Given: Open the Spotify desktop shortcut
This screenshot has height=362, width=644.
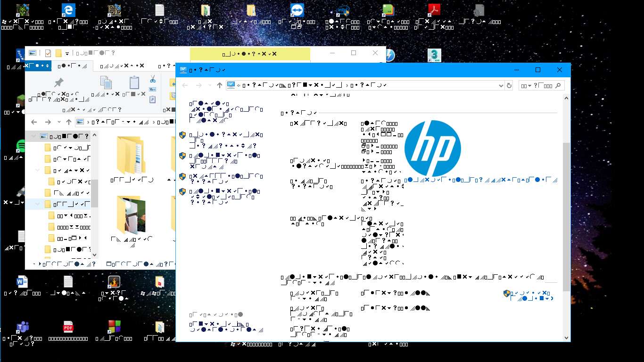Looking at the screenshot, I should tap(20, 146).
